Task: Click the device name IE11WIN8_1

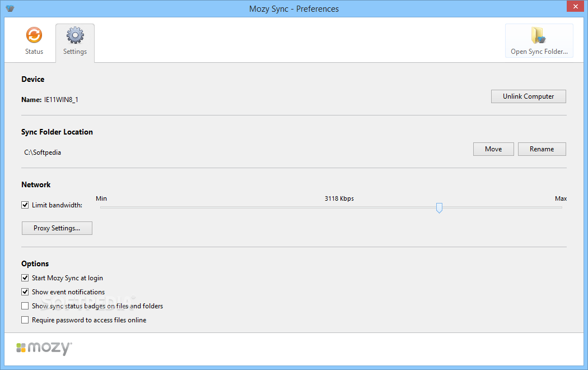Action: pyautogui.click(x=61, y=99)
